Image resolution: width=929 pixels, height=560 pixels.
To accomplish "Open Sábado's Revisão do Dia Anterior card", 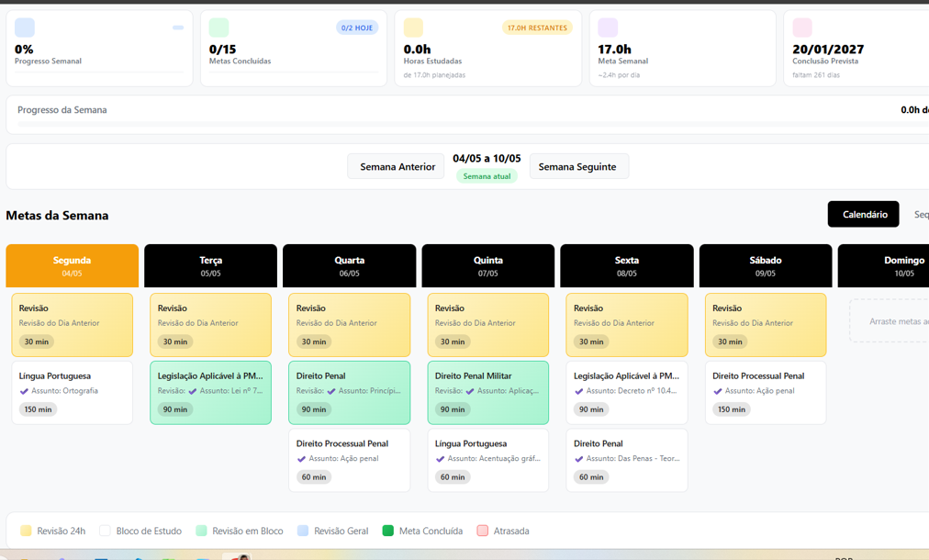I will click(x=766, y=325).
